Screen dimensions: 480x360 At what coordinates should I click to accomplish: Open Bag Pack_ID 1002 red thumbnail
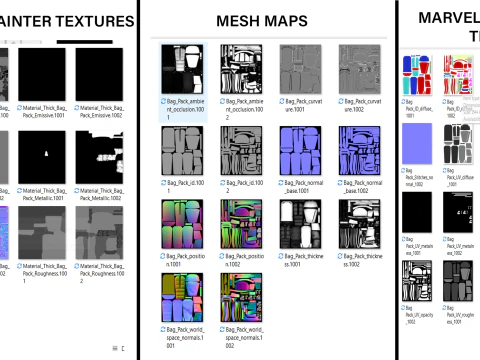click(458, 75)
